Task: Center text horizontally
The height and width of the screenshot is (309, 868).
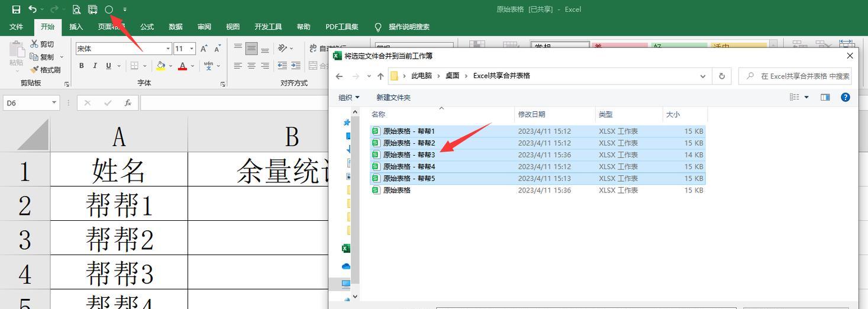Action: click(x=251, y=66)
